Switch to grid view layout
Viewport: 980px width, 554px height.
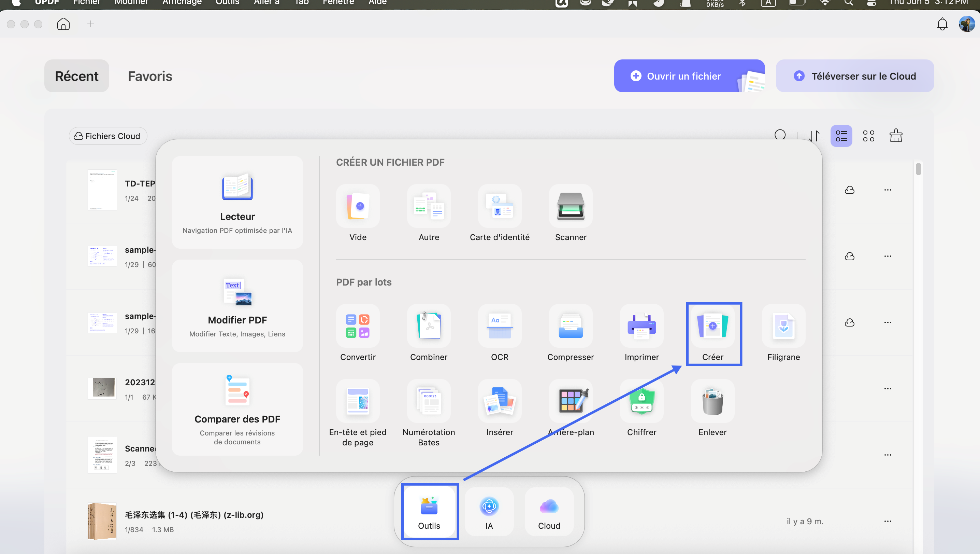tap(868, 136)
